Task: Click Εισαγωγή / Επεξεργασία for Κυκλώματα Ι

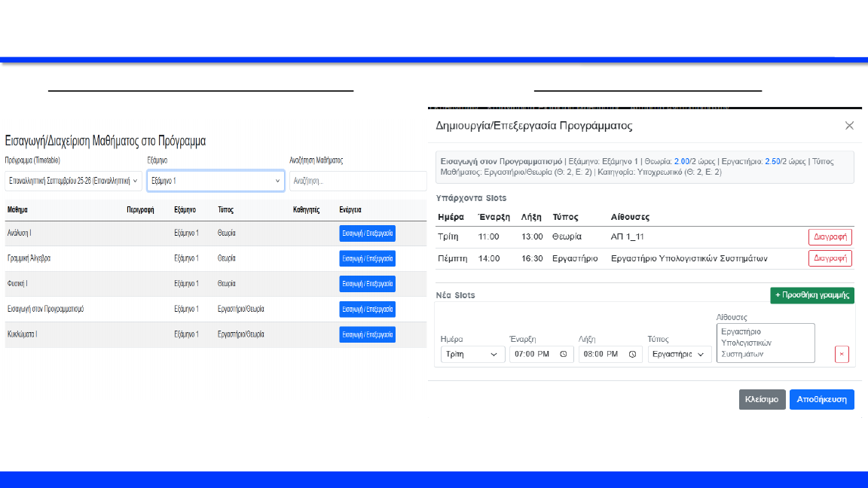Action: point(367,334)
